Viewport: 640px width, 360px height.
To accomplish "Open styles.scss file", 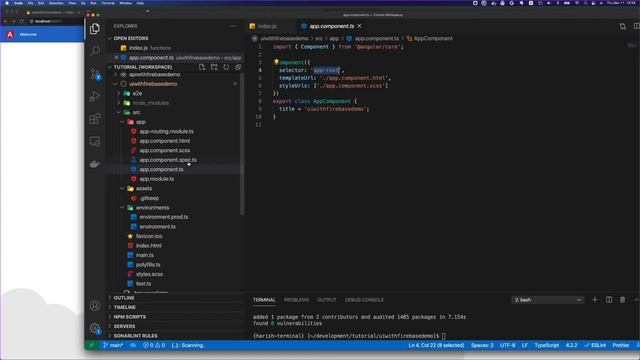I will pyautogui.click(x=149, y=274).
